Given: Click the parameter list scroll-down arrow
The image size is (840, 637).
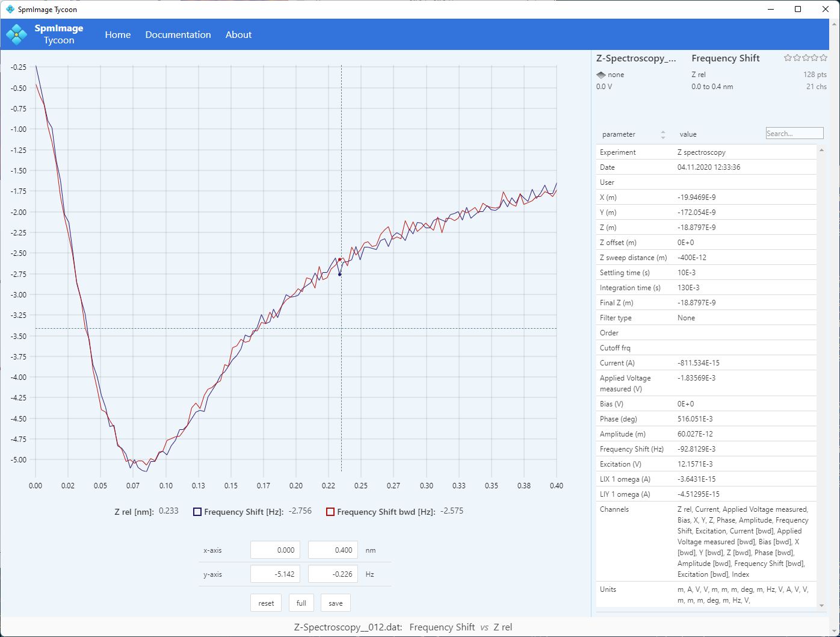Looking at the screenshot, I should 821,605.
